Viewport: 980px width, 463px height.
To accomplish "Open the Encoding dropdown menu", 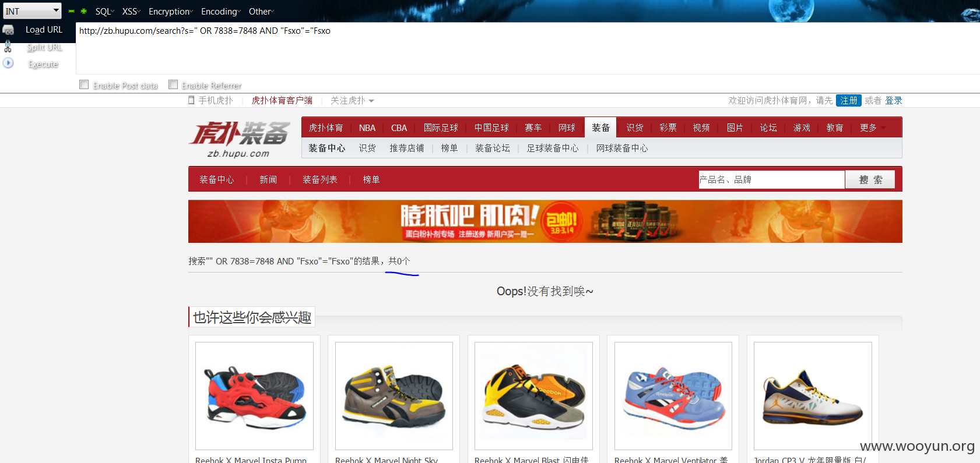I will point(220,12).
